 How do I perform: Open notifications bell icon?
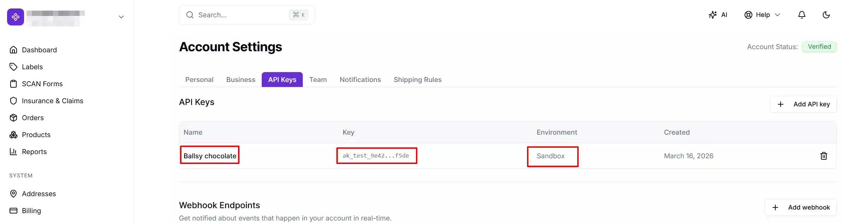(x=802, y=15)
